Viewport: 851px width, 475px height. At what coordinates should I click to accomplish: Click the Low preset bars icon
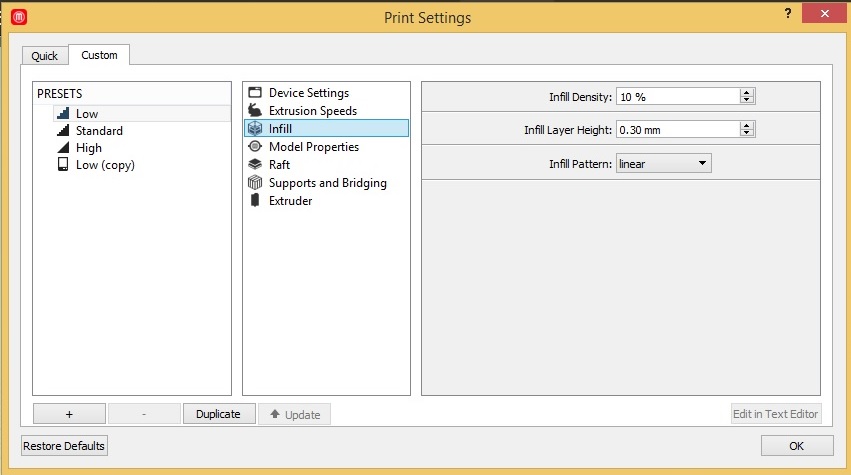click(x=63, y=114)
